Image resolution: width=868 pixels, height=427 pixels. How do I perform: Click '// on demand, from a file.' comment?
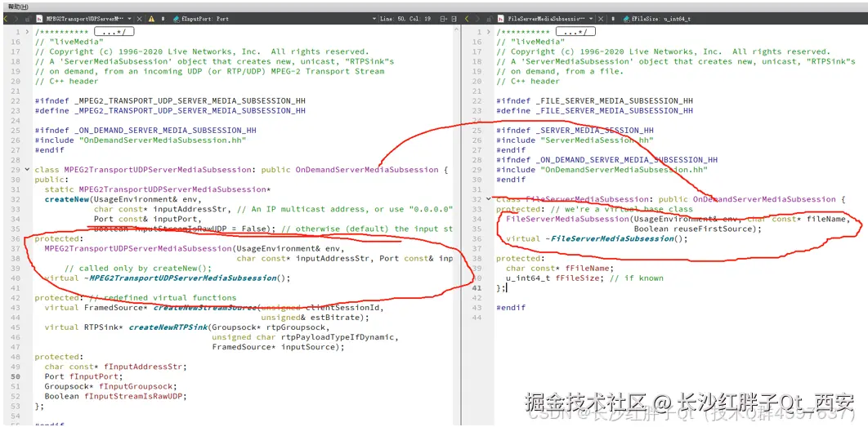click(x=560, y=71)
